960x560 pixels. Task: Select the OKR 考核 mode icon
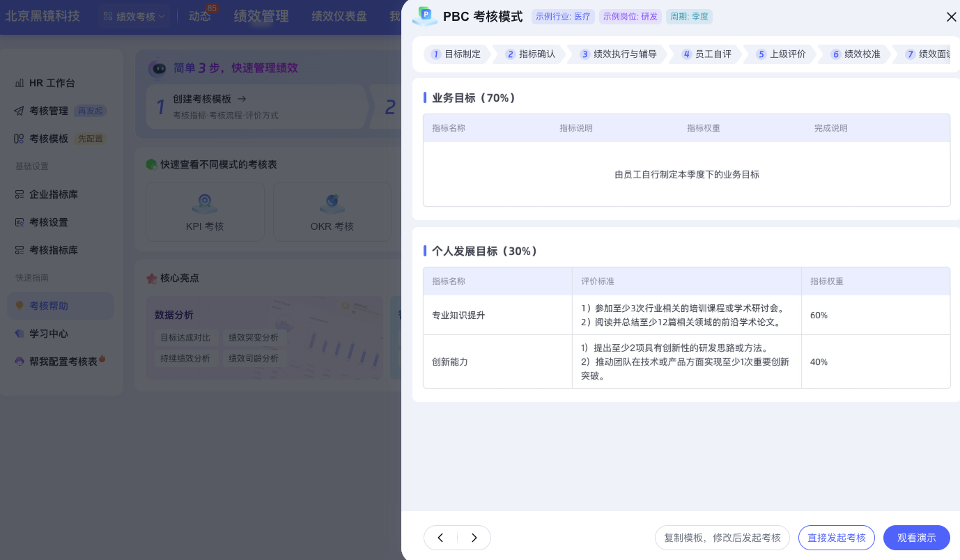[x=332, y=203]
